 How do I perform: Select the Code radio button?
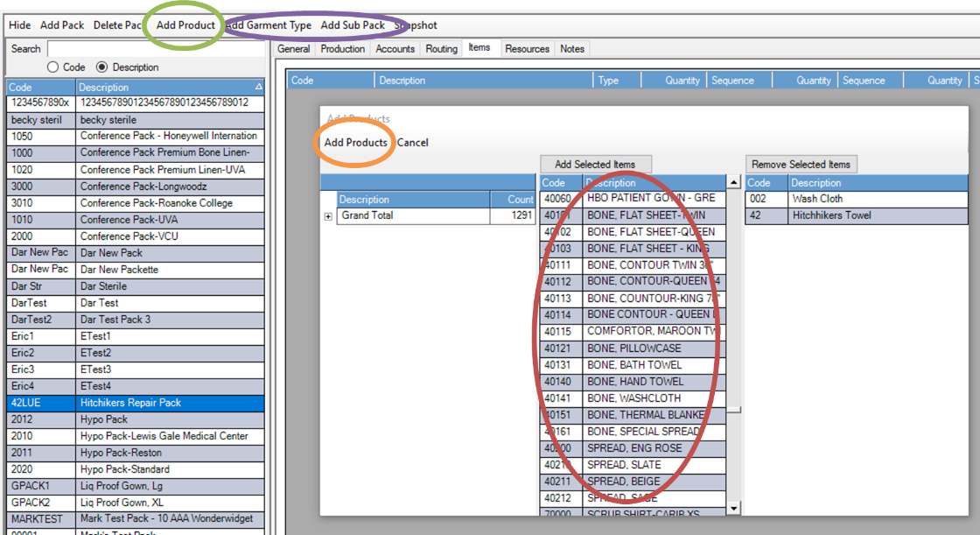pos(53,67)
